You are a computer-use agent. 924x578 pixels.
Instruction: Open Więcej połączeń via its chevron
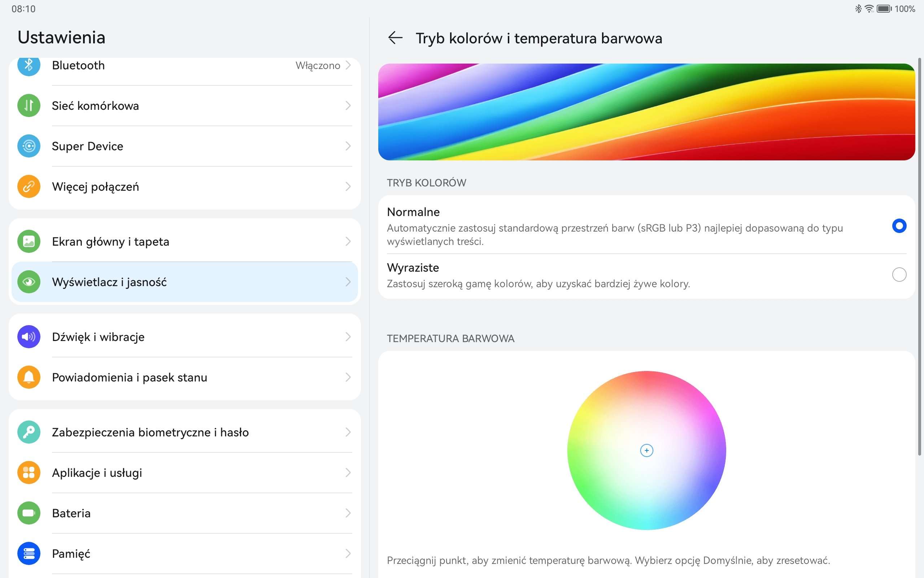[x=348, y=186]
